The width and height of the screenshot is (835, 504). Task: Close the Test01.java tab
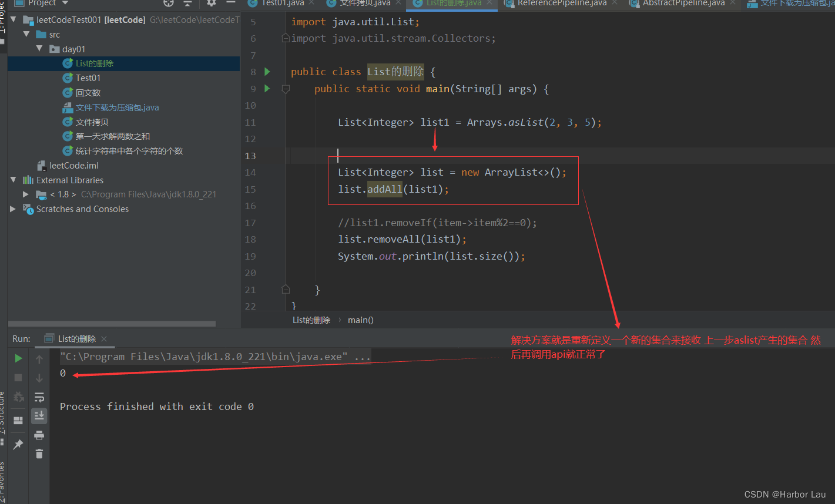pyautogui.click(x=311, y=3)
